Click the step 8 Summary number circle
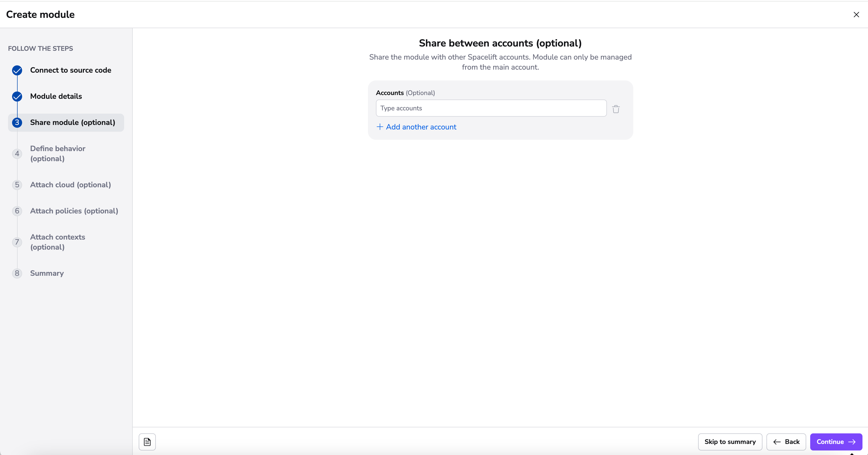 point(17,273)
